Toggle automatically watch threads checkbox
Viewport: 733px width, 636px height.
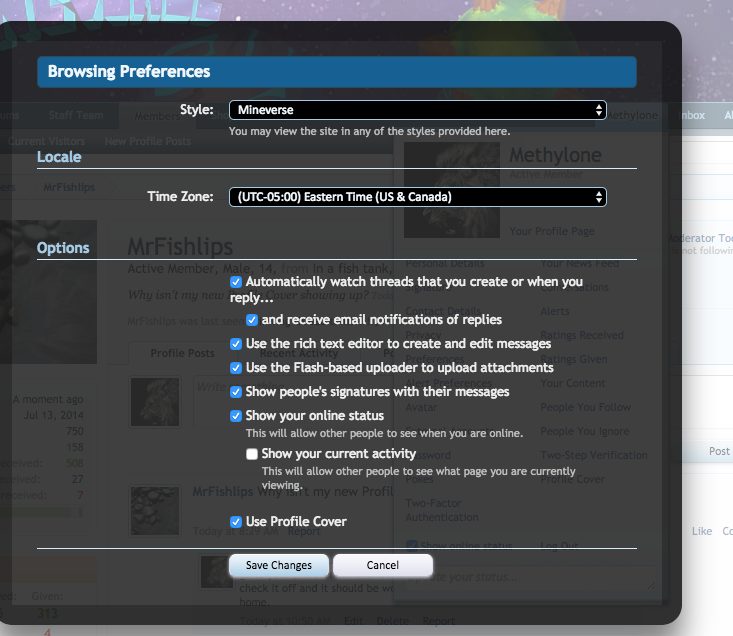[x=236, y=282]
